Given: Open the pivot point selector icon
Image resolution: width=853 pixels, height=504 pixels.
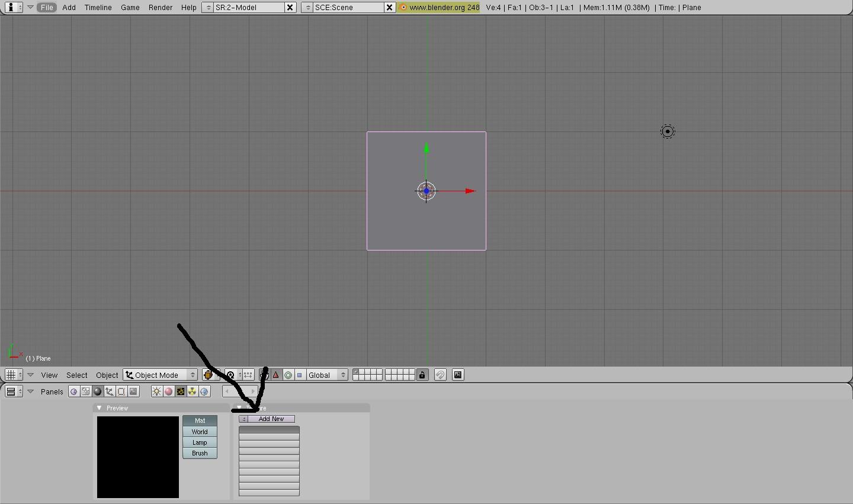Looking at the screenshot, I should pos(232,375).
